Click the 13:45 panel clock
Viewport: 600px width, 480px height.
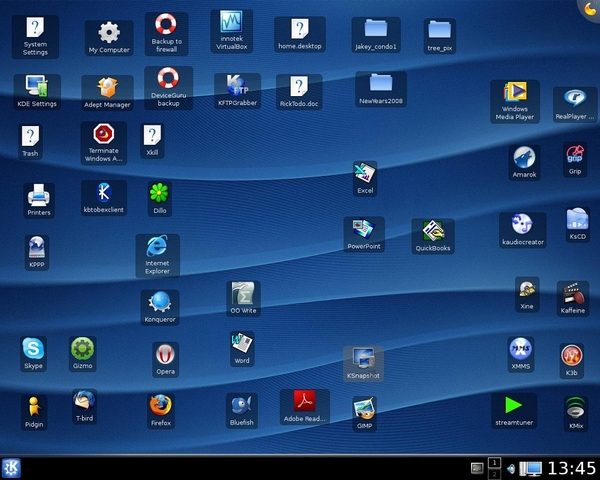(x=572, y=469)
